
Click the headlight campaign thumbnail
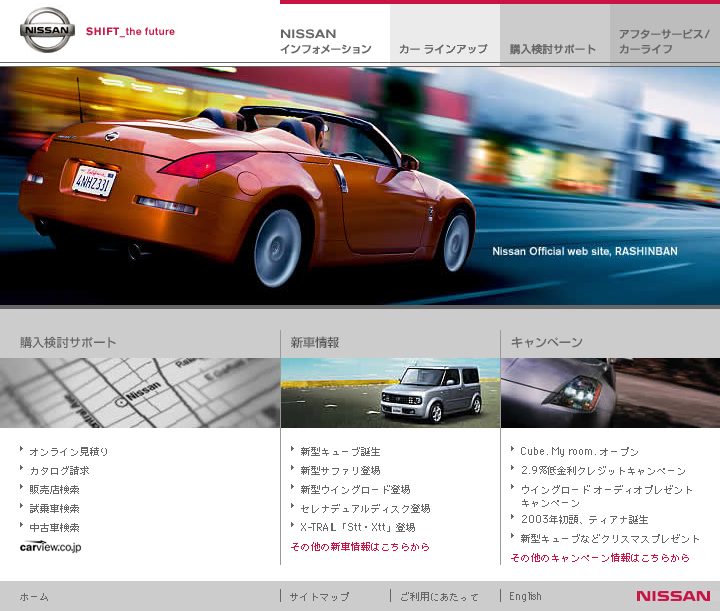click(x=610, y=393)
